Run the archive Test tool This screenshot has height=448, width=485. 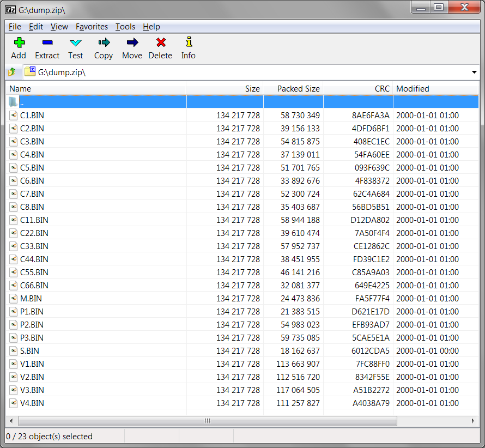75,43
